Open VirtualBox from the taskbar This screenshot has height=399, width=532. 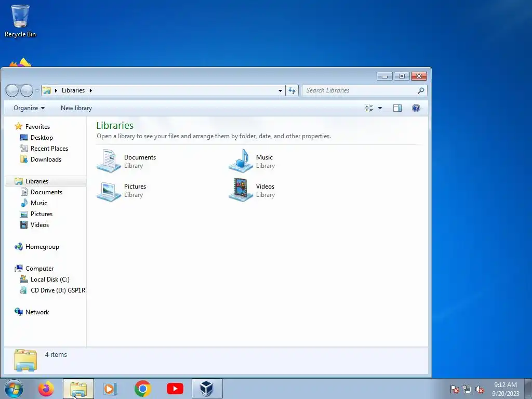click(207, 389)
